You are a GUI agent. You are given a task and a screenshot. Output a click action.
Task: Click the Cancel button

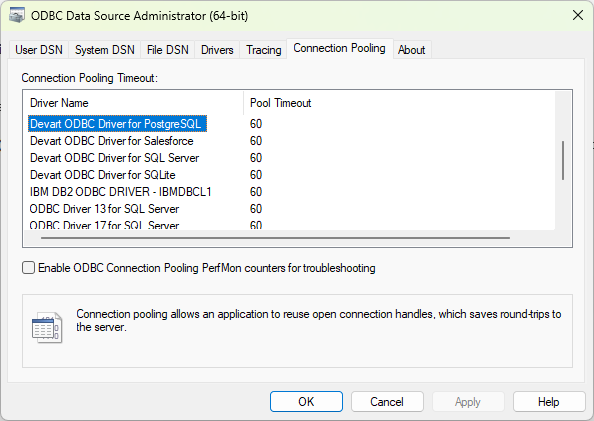(387, 402)
